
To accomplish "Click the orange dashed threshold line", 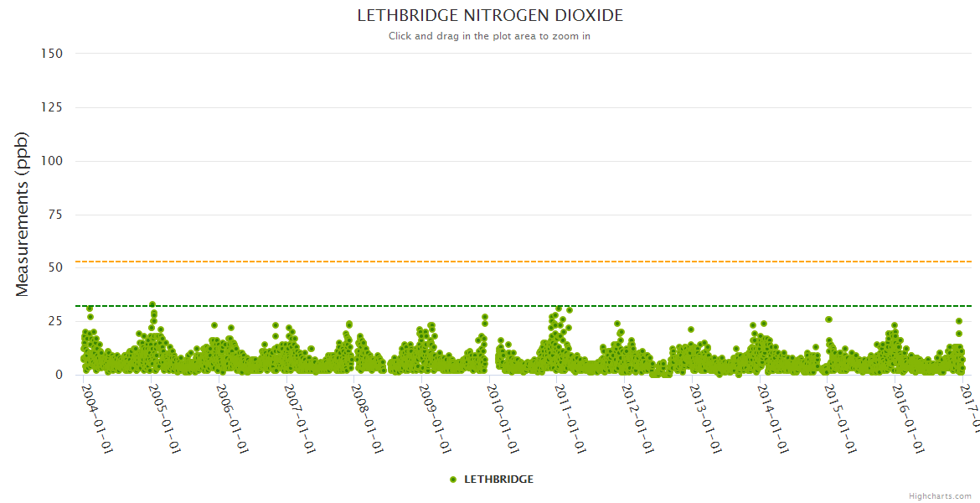I will click(x=335, y=262).
